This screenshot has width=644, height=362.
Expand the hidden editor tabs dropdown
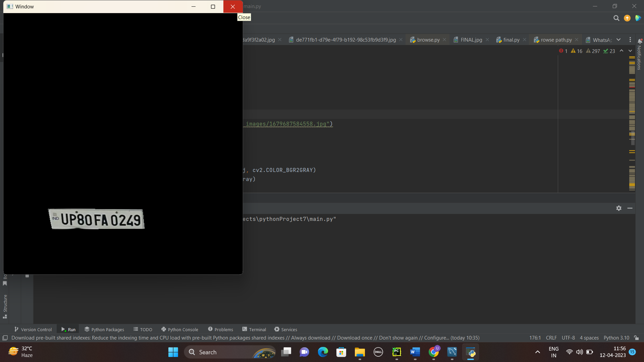tap(619, 40)
